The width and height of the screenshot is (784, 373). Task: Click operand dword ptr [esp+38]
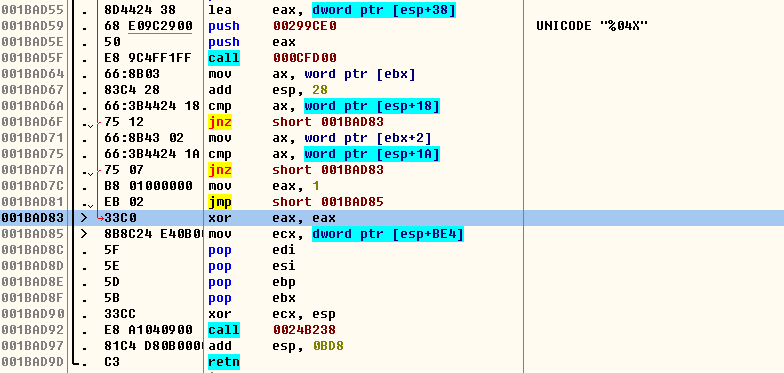tap(384, 10)
